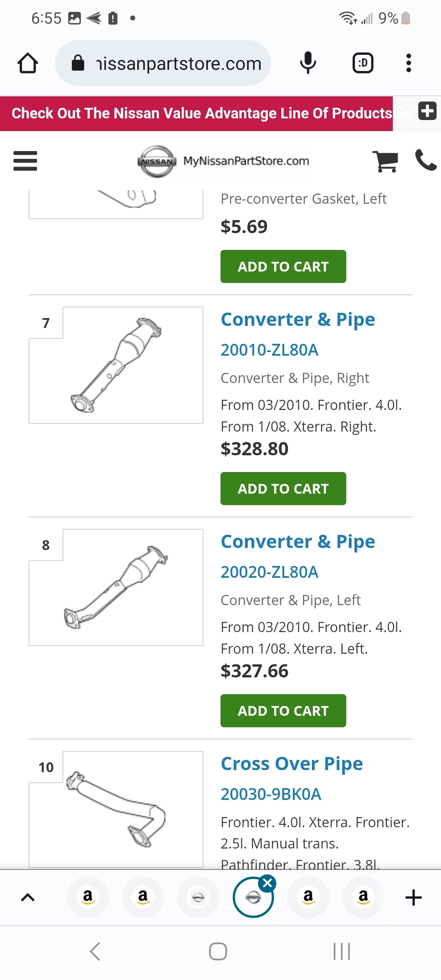The width and height of the screenshot is (441, 980).
Task: Add 20020-ZL80A converter to cart
Action: click(x=283, y=711)
